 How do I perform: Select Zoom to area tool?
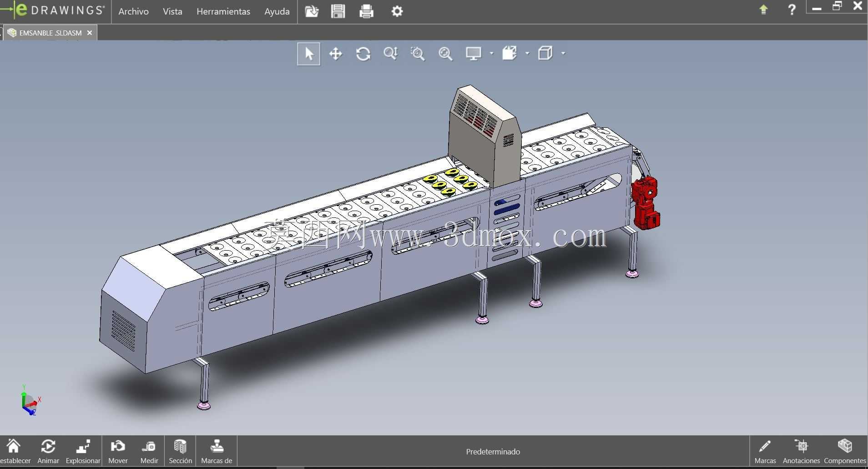click(x=418, y=54)
